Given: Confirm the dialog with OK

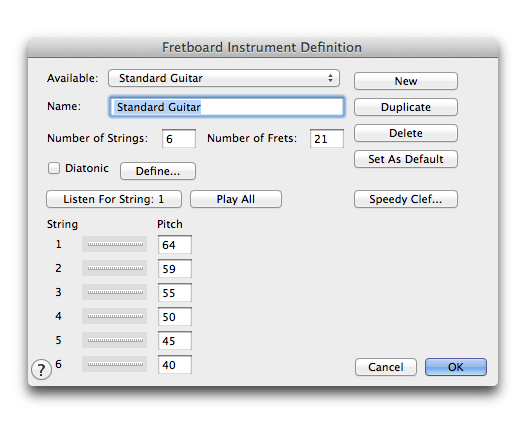Looking at the screenshot, I should (456, 367).
